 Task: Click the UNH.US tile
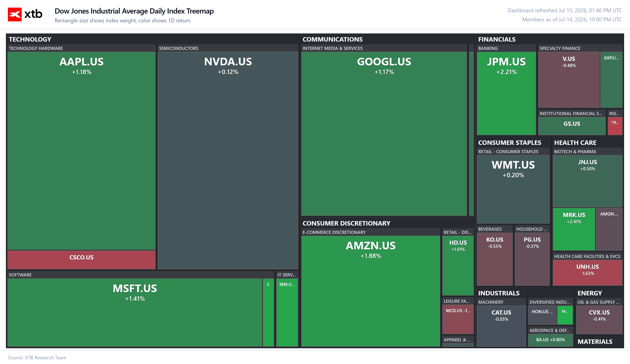point(587,273)
